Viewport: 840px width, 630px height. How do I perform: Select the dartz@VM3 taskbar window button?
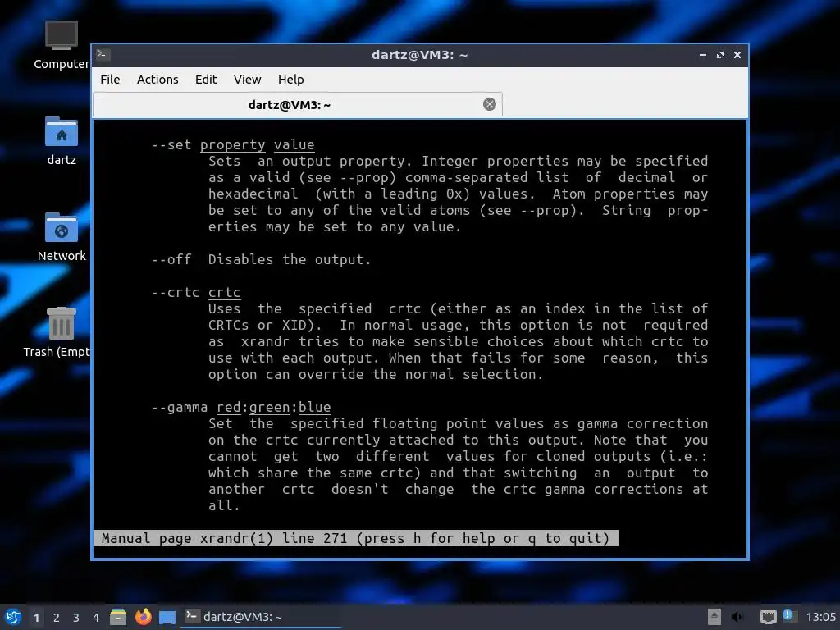262,617
